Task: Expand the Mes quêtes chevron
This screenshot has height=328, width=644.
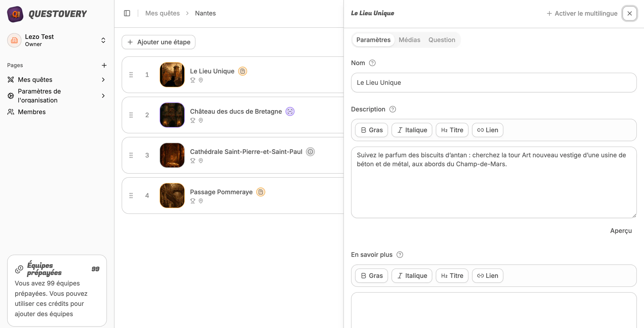Action: click(103, 80)
